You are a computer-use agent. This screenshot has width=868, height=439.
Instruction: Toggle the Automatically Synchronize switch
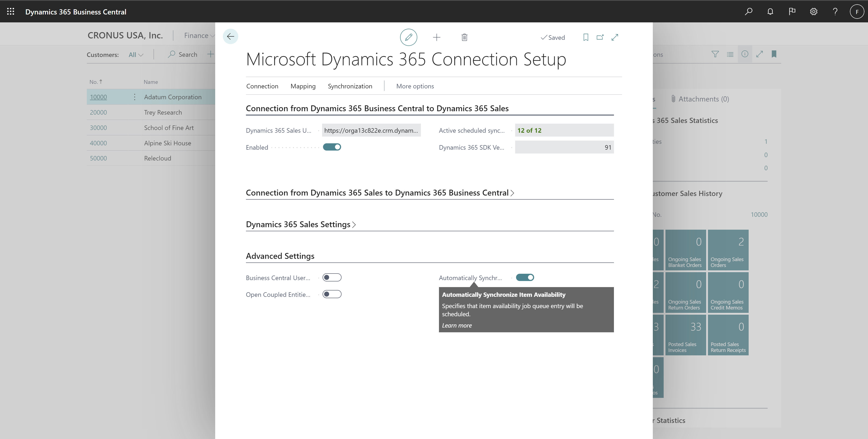pos(524,277)
